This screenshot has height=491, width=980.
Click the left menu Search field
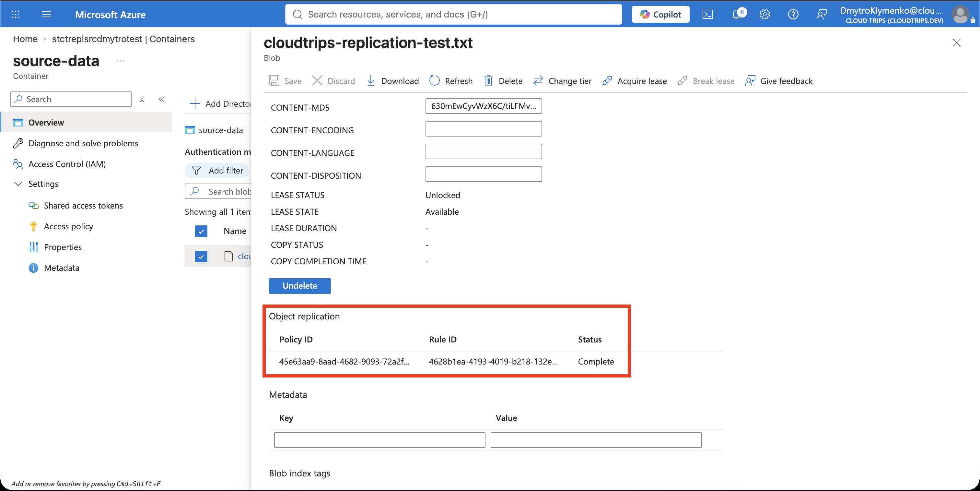click(71, 99)
